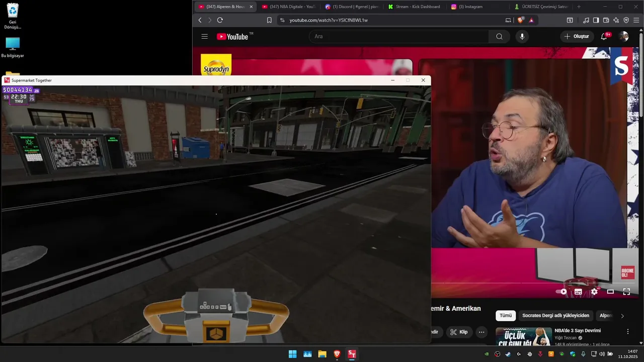This screenshot has height=362, width=644.
Task: Open site settings icon in address bar
Action: [x=282, y=20]
